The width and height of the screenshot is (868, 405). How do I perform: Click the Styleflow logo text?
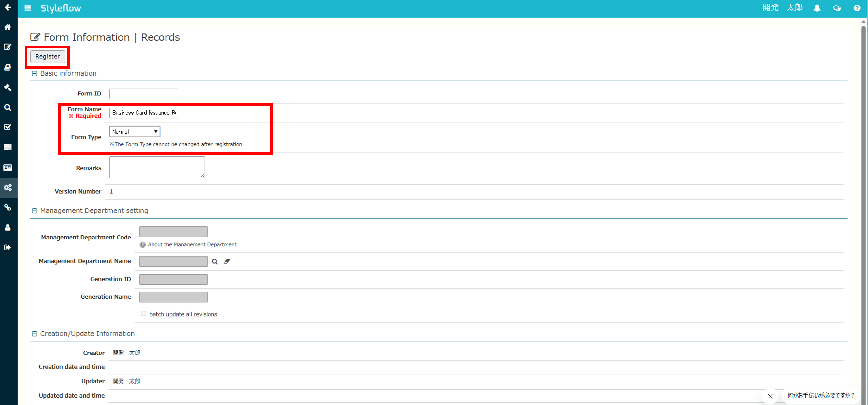(61, 8)
